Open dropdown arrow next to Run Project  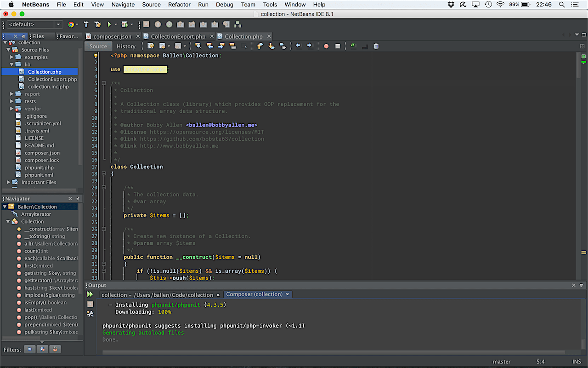coord(115,24)
